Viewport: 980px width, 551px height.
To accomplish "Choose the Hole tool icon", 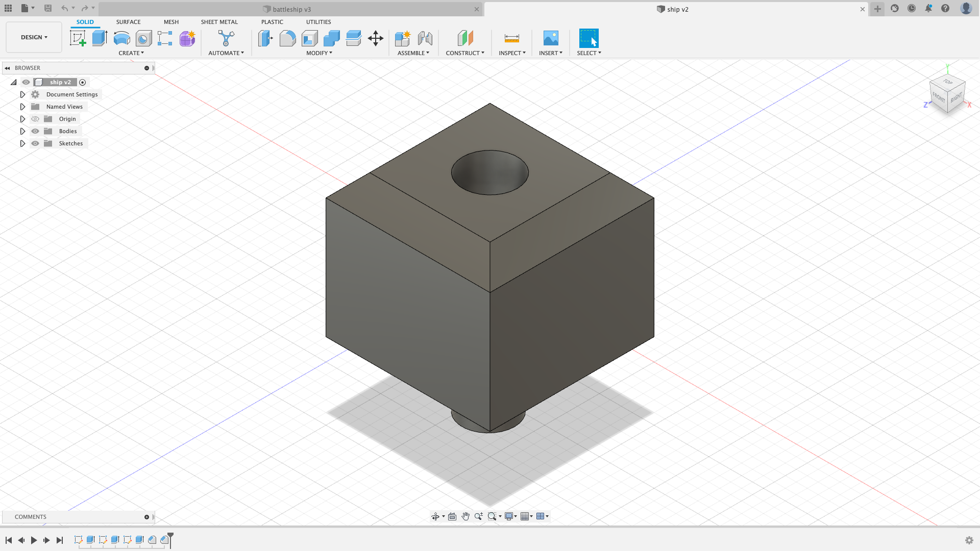I will 143,38.
